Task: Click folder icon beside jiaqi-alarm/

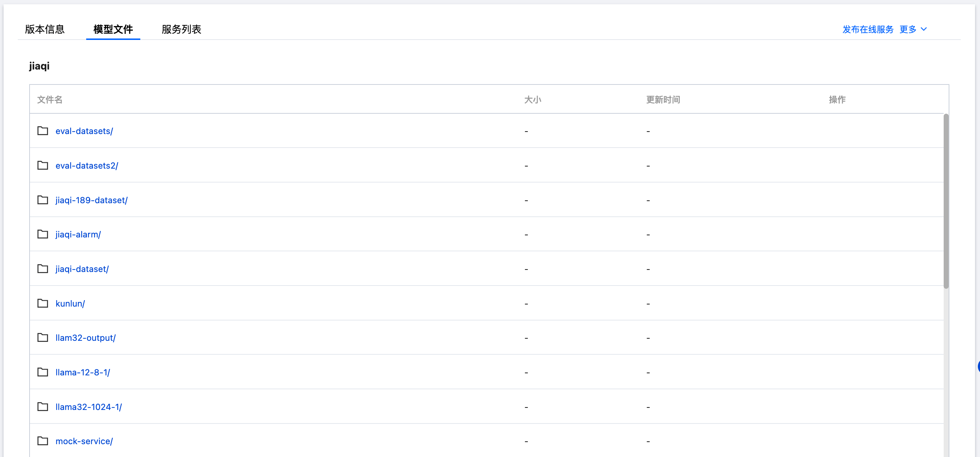Action: point(43,234)
